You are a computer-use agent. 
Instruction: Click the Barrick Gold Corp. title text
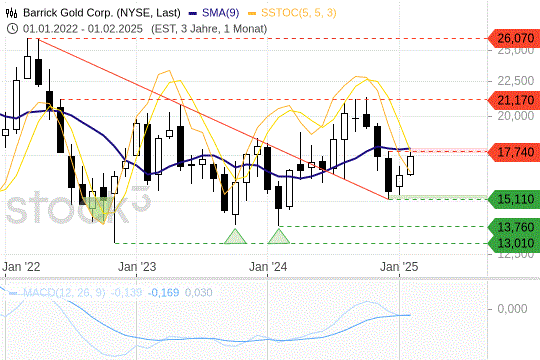102,13
